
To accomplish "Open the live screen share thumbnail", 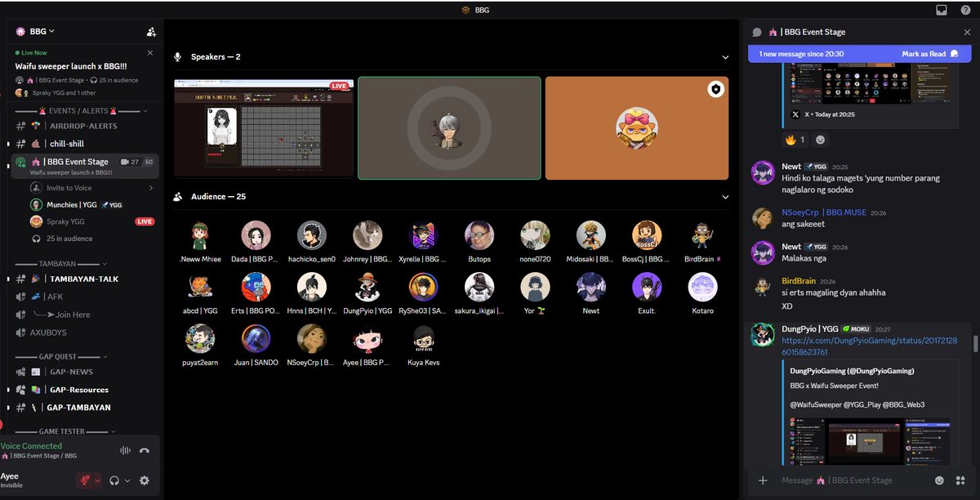I will point(264,127).
